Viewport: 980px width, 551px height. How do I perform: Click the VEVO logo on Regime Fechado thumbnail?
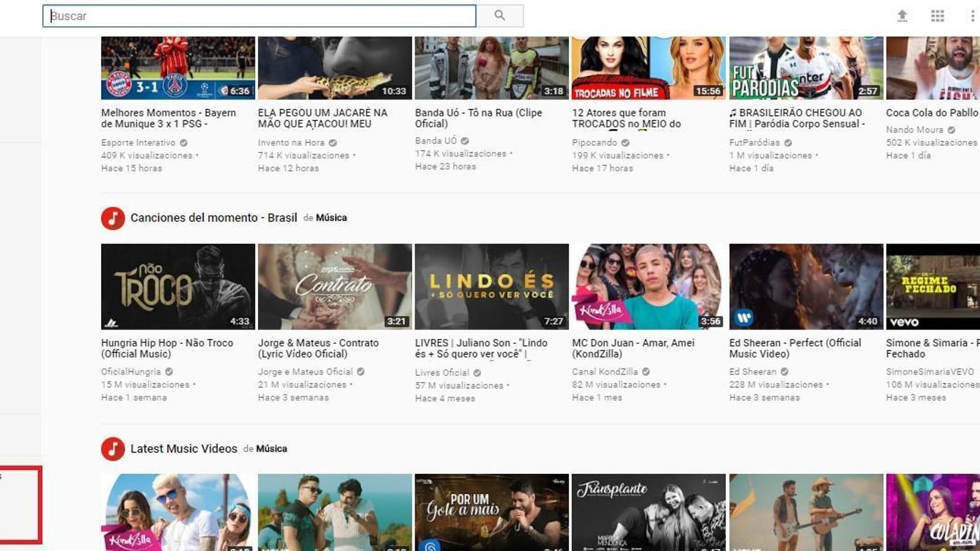pos(904,321)
